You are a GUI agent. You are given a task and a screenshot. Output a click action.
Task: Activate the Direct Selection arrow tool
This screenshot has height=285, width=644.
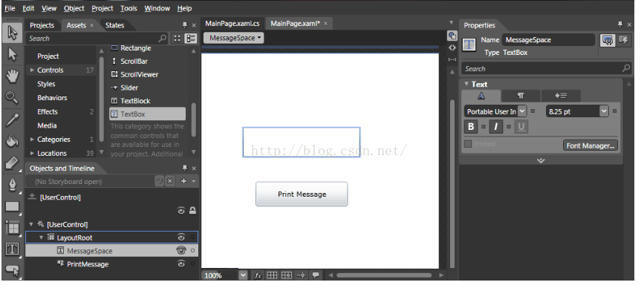point(13,54)
